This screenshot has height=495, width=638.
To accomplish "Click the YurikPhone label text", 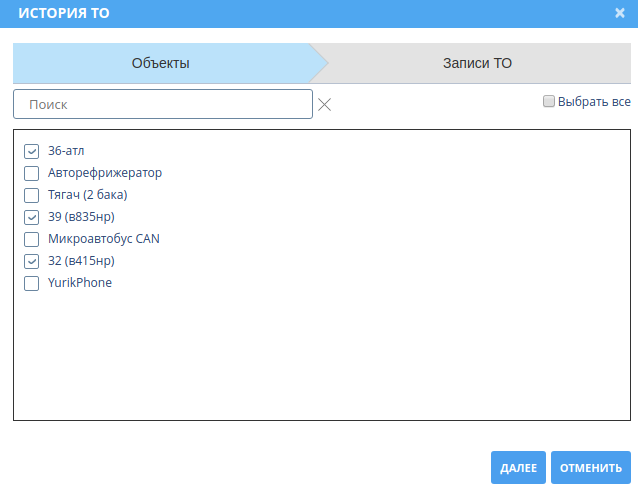I will [x=80, y=283].
